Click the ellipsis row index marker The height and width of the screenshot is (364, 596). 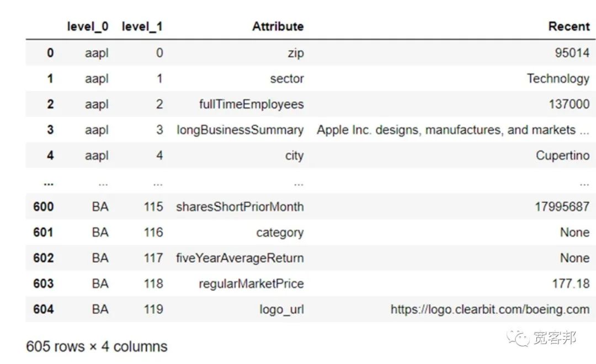point(48,184)
